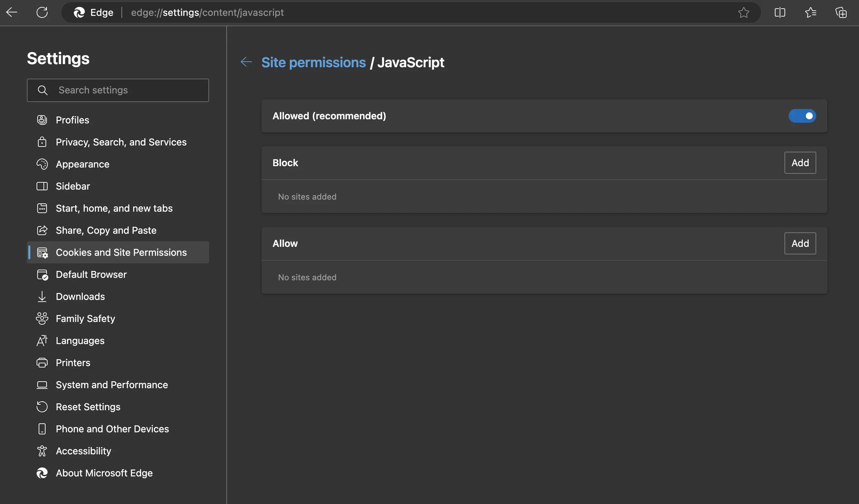
Task: Click Add next to Block
Action: (800, 163)
